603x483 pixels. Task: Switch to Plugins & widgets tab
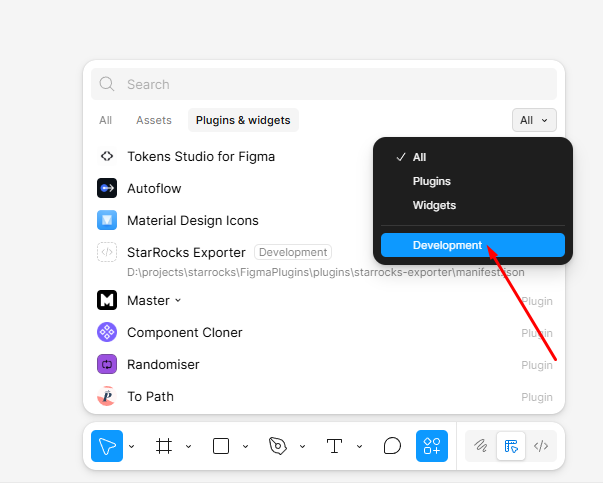coord(243,120)
